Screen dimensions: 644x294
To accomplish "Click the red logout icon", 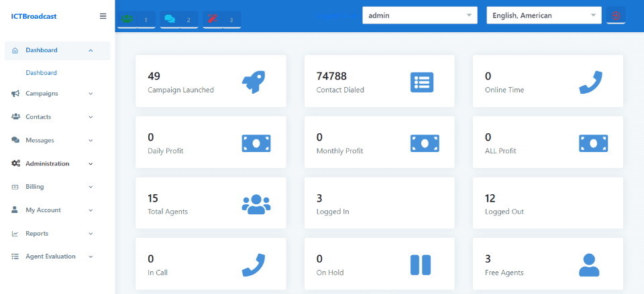I will click(616, 15).
